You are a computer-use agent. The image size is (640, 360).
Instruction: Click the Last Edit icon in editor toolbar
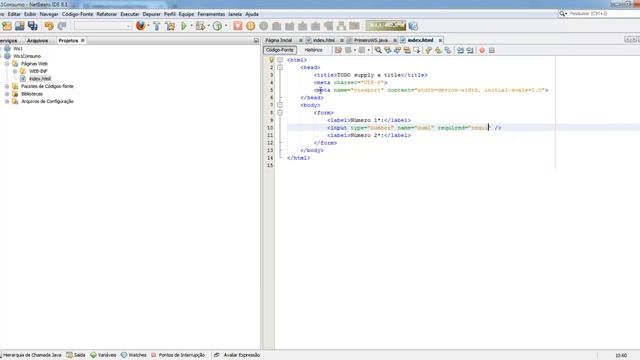click(338, 50)
